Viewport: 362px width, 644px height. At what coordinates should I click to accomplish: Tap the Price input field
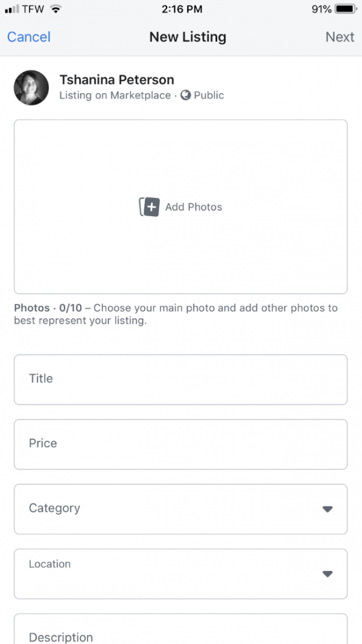180,444
